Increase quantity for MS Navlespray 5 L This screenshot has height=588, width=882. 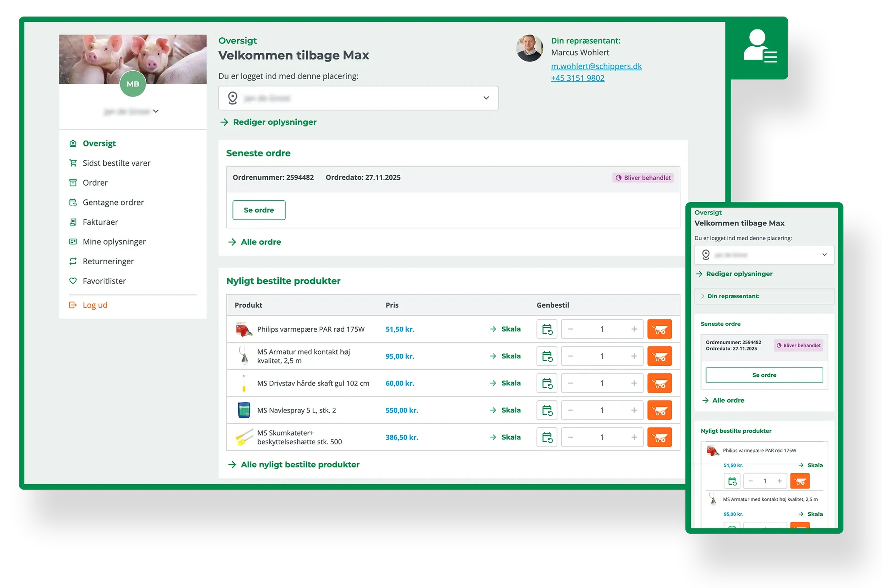click(634, 410)
